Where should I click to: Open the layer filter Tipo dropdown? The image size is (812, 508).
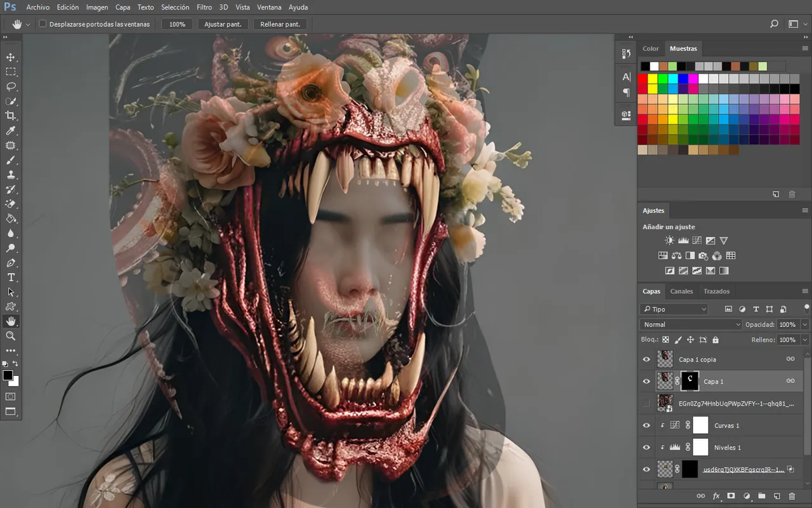674,309
